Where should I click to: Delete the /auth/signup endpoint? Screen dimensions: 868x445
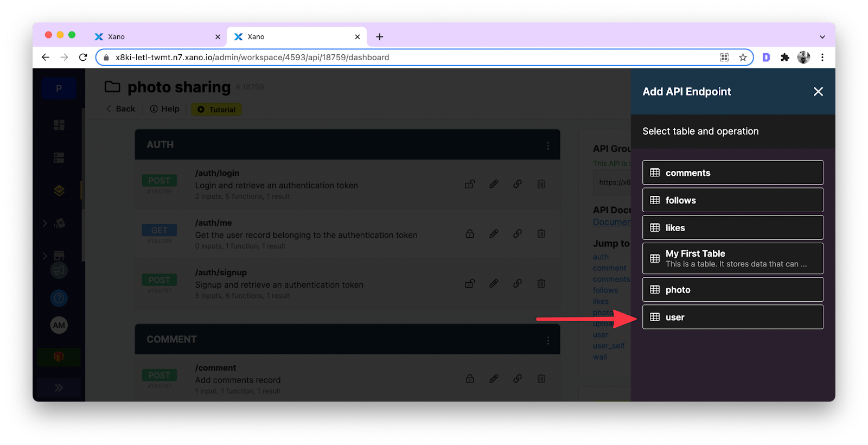541,283
